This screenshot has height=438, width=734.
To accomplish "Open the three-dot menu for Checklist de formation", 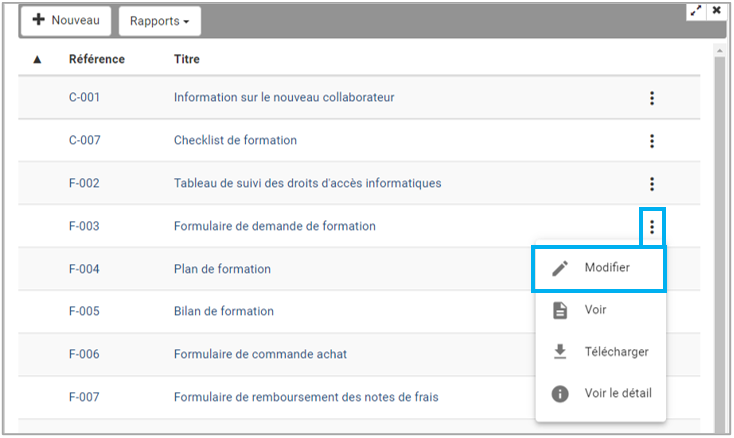I will 652,141.
